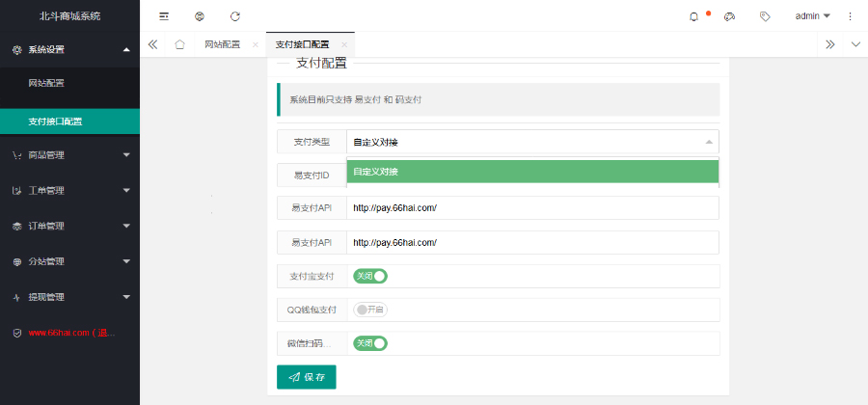Select 网站配置 in the sidebar
Image resolution: width=868 pixels, height=405 pixels.
click(x=46, y=83)
